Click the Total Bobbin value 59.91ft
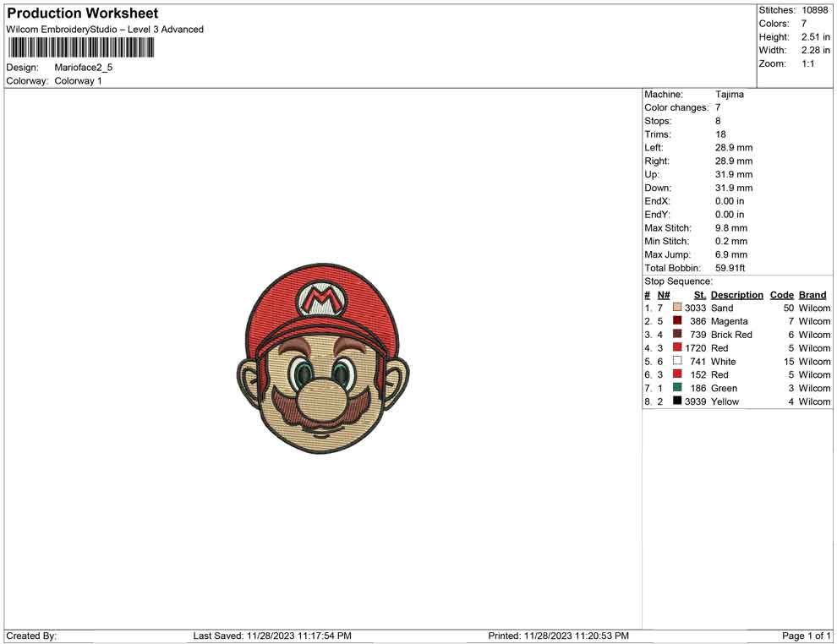 point(730,268)
